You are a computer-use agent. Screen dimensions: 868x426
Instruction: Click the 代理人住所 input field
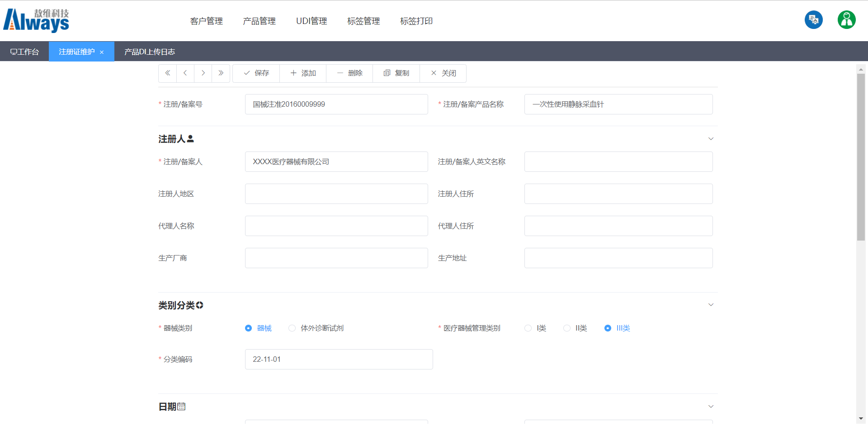point(618,226)
